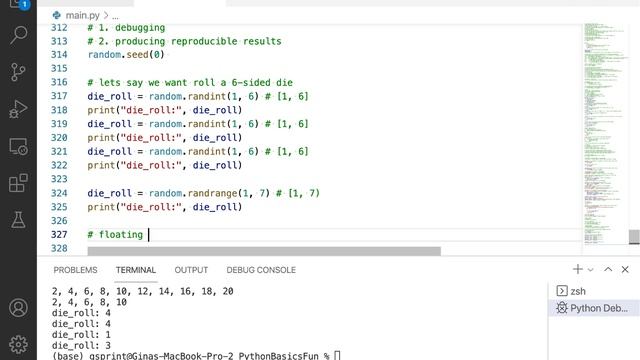Close the terminal panel
This screenshot has height=360, width=640.
point(625,269)
